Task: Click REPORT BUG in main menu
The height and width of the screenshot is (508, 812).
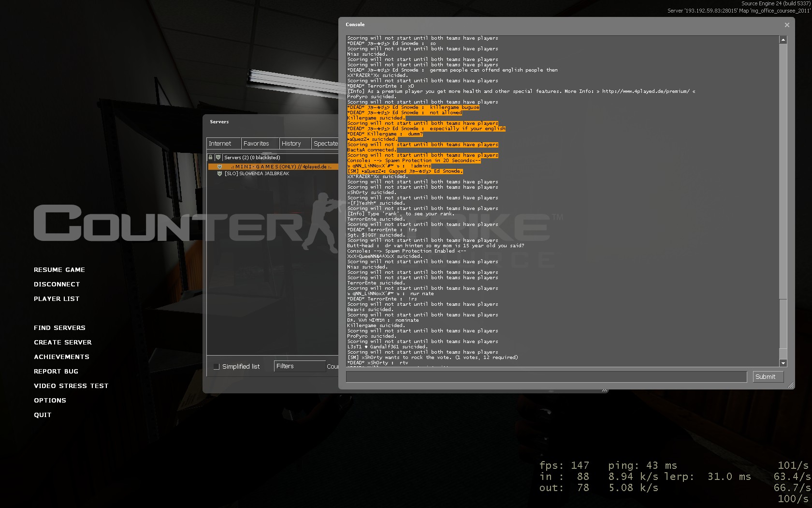Action: (x=56, y=372)
